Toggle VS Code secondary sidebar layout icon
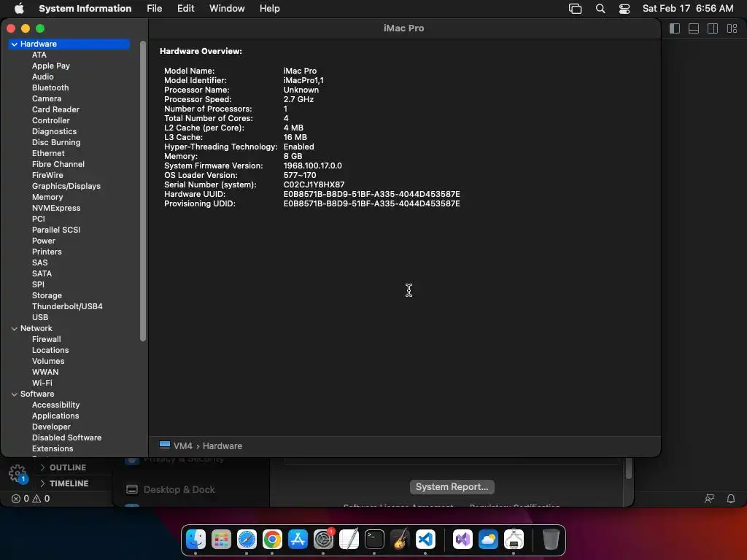The image size is (747, 560). pos(713,28)
